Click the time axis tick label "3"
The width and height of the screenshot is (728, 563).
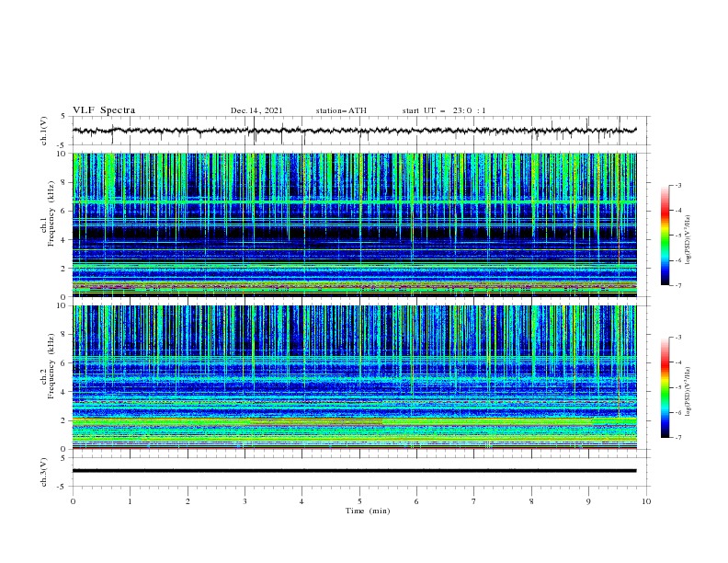click(x=245, y=501)
